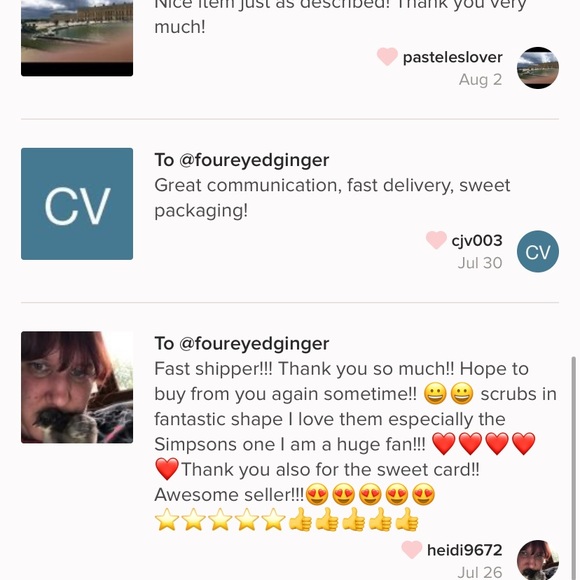Open the round CV avatar of cjv003
This screenshot has height=580, width=580.
pyautogui.click(x=537, y=252)
